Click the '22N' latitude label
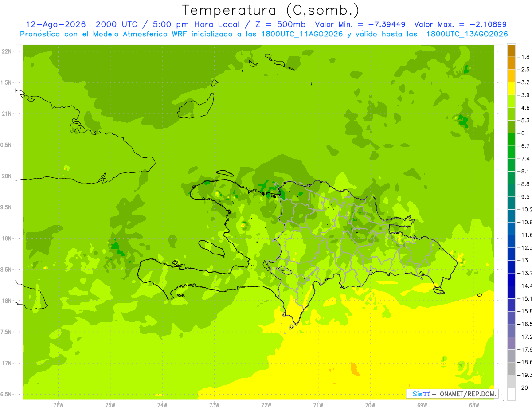 point(7,51)
